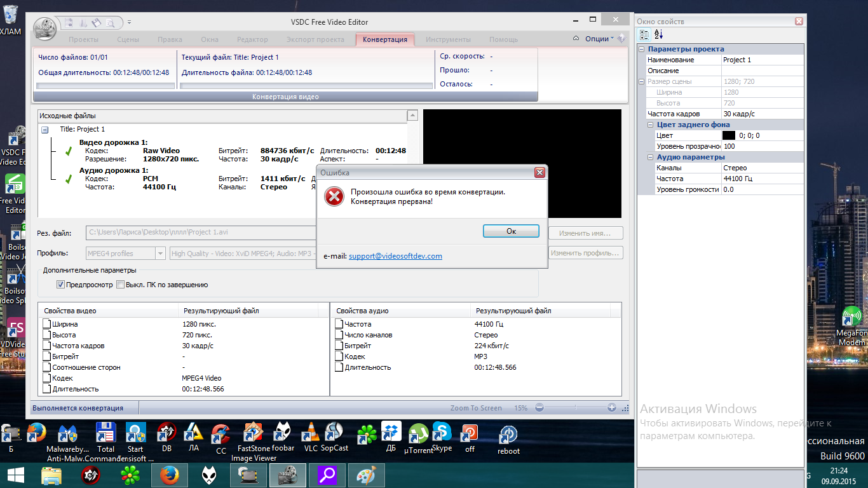Click the Alphabetical sort icon in properties window

tap(658, 34)
